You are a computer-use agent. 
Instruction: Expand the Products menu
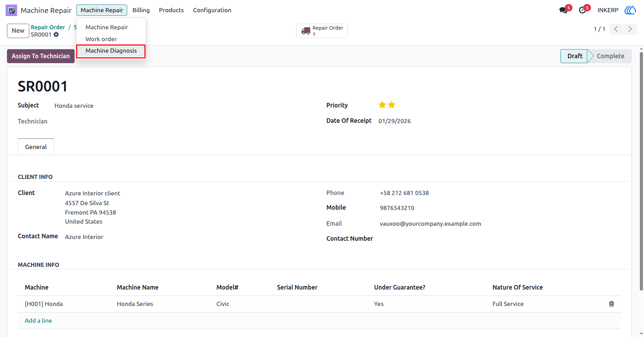point(171,10)
